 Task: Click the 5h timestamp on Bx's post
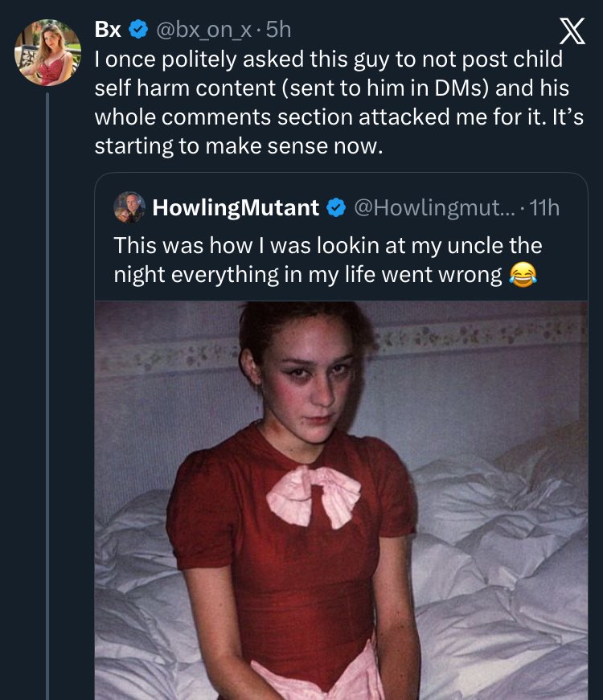[277, 31]
